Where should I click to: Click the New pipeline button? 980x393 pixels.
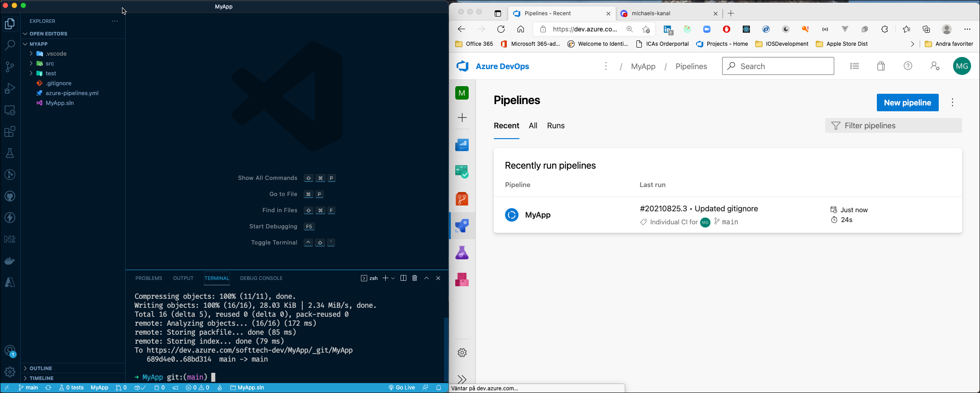(x=907, y=102)
